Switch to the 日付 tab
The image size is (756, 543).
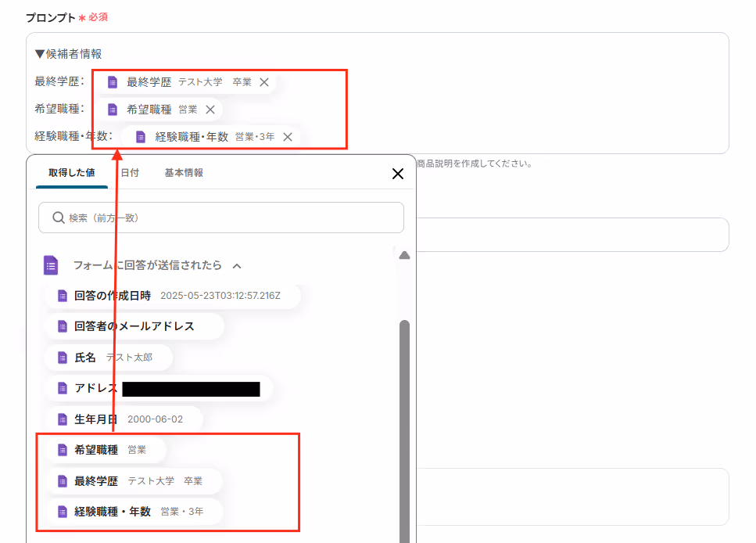[130, 173]
